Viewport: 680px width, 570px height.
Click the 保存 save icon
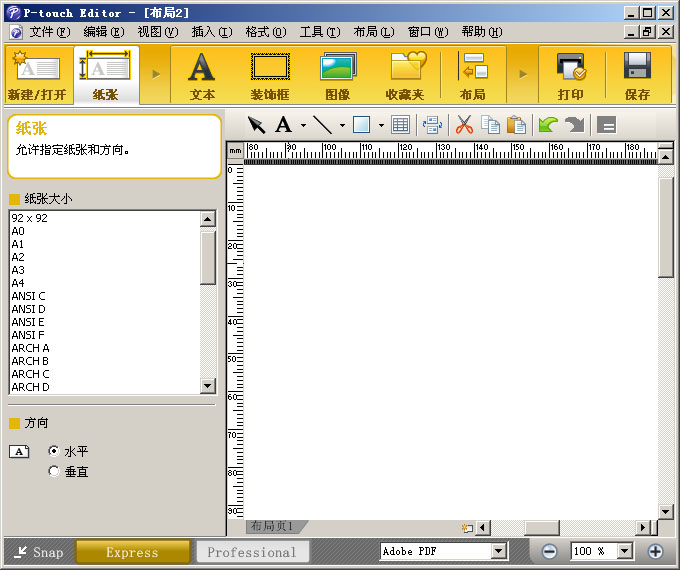pos(638,75)
